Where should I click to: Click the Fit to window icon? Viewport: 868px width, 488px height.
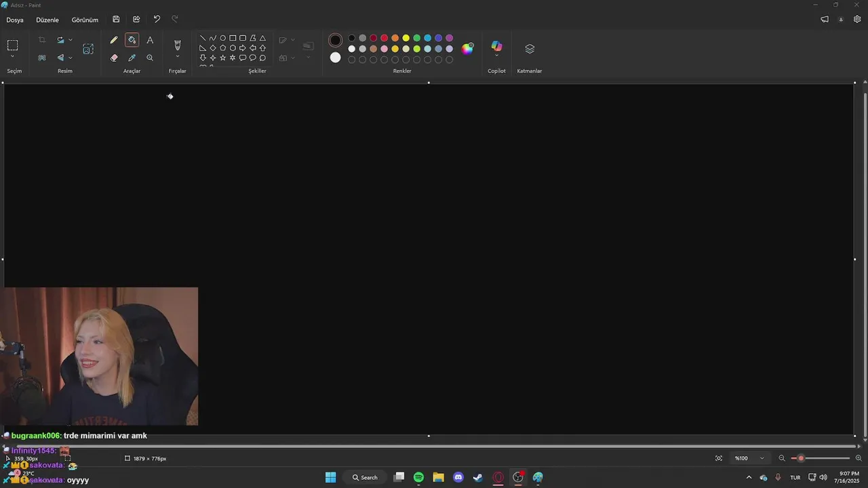(719, 458)
